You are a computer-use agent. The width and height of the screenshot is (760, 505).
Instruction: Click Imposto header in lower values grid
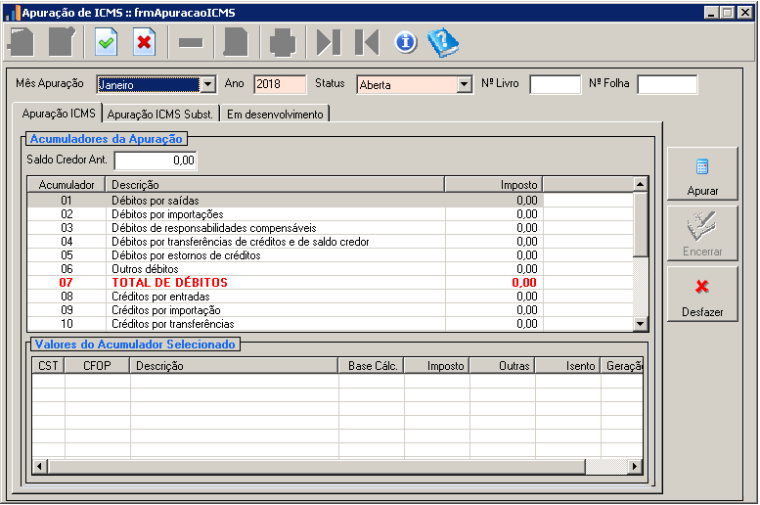(x=437, y=366)
